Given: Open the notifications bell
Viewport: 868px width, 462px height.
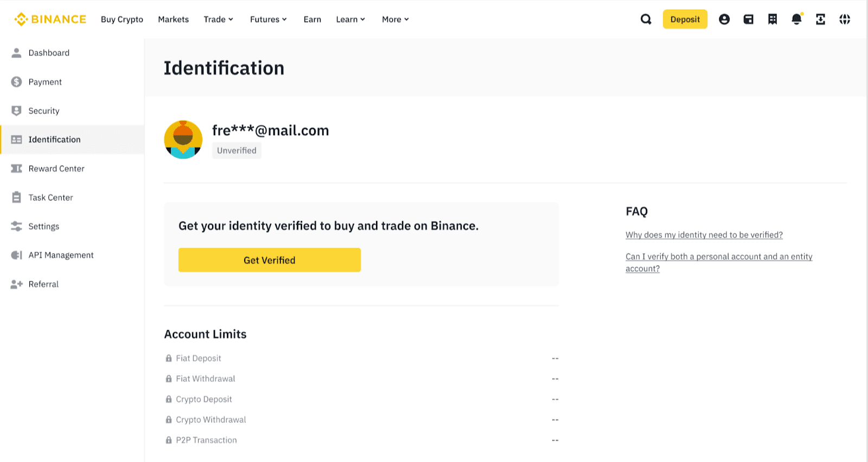Looking at the screenshot, I should click(796, 20).
